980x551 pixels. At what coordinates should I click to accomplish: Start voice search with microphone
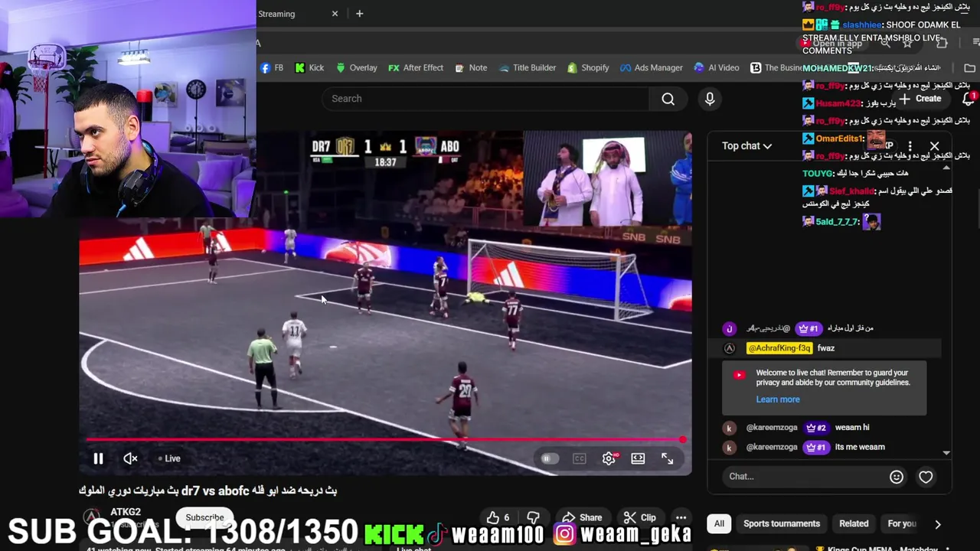[710, 99]
